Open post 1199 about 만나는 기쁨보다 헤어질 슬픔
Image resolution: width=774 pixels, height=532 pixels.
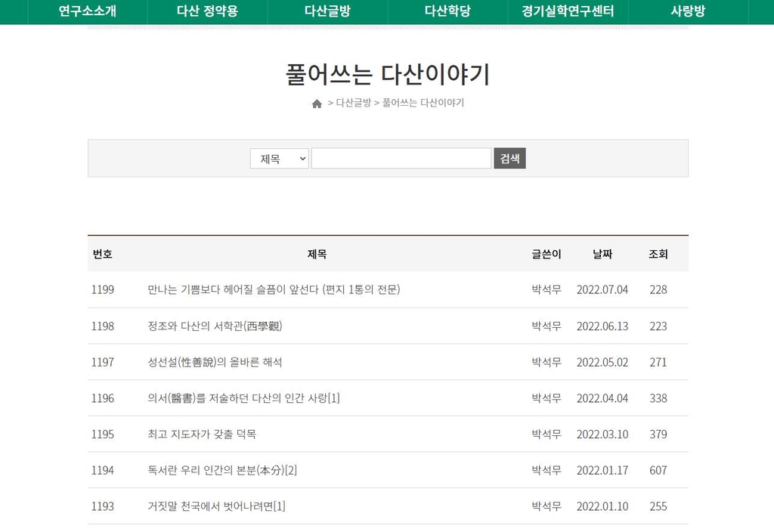274,289
